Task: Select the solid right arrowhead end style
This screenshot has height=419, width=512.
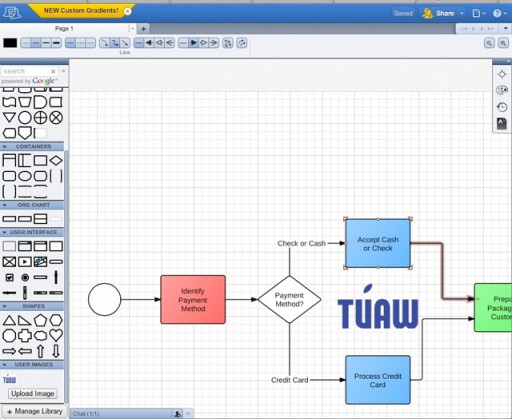Action: [x=193, y=43]
